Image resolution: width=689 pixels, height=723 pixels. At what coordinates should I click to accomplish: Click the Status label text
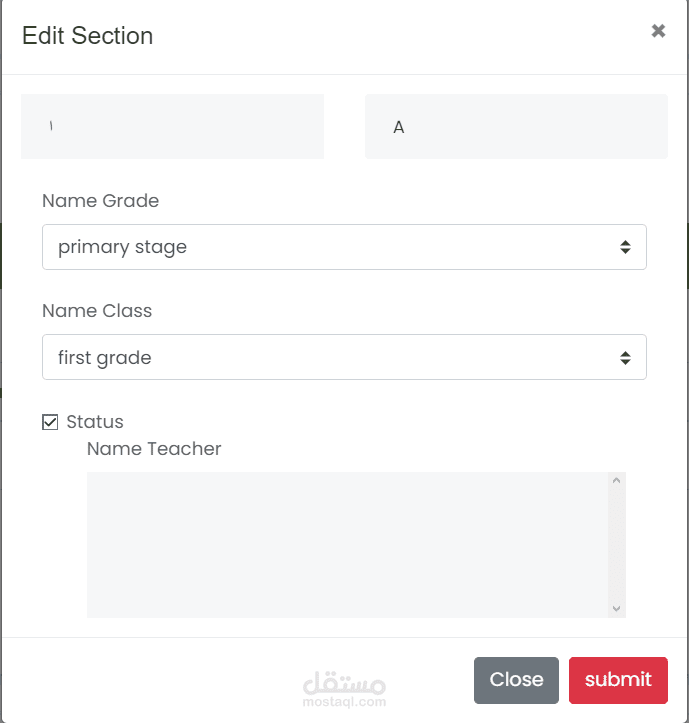(x=95, y=422)
